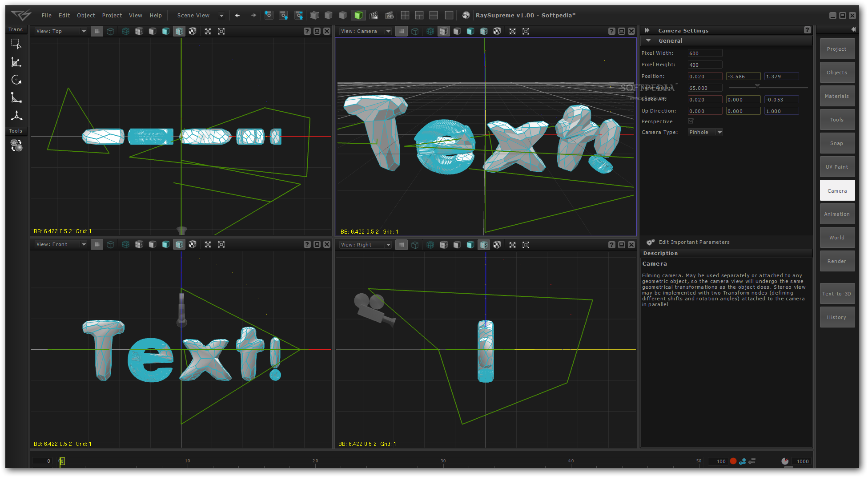Click the add keyframe key icon

point(743,461)
